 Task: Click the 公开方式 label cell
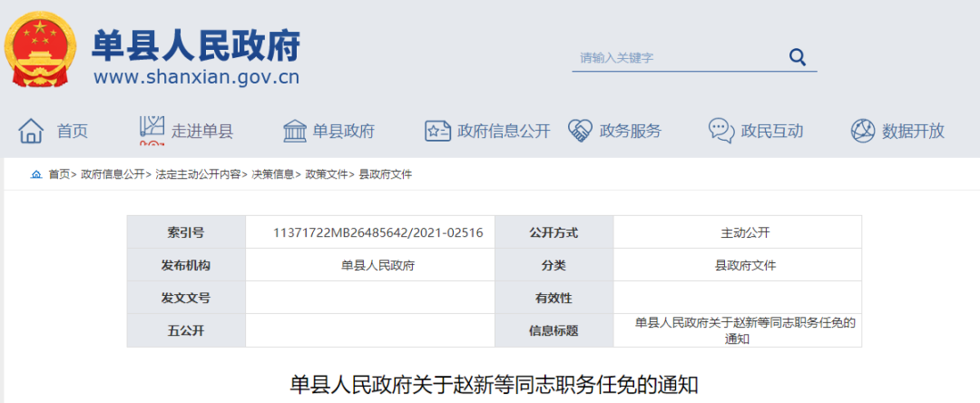[x=554, y=232]
